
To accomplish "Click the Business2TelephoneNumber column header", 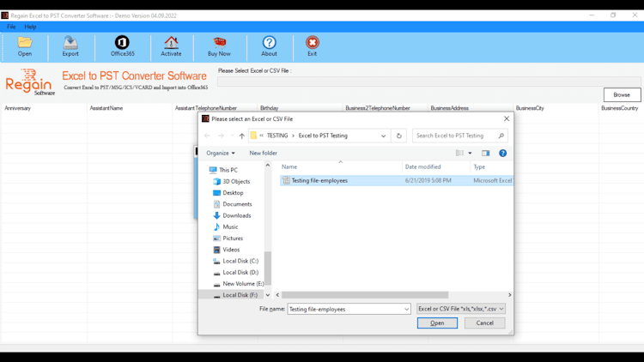I will (x=378, y=108).
